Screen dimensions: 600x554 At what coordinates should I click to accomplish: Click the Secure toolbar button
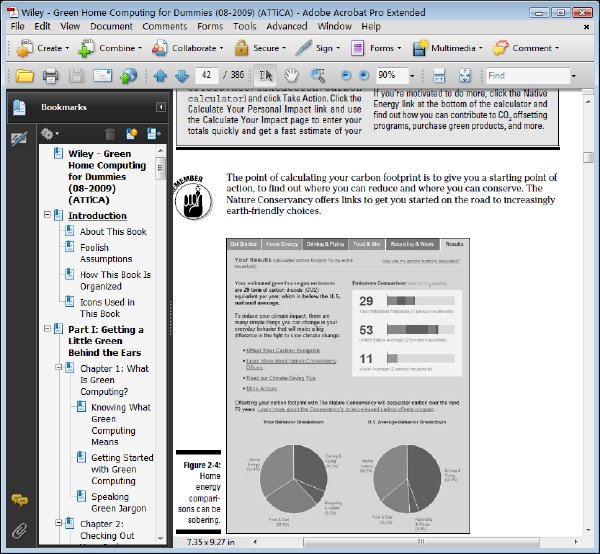[260, 48]
